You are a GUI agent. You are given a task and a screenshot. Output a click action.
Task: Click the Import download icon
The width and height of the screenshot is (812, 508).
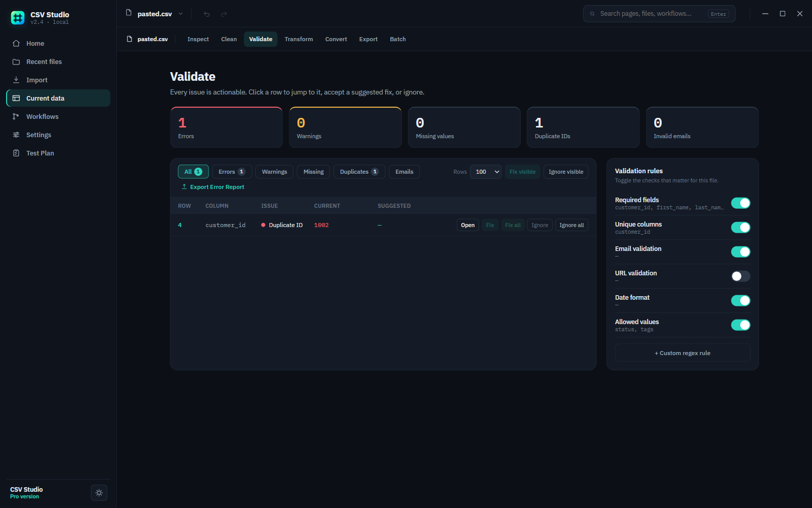[16, 80]
